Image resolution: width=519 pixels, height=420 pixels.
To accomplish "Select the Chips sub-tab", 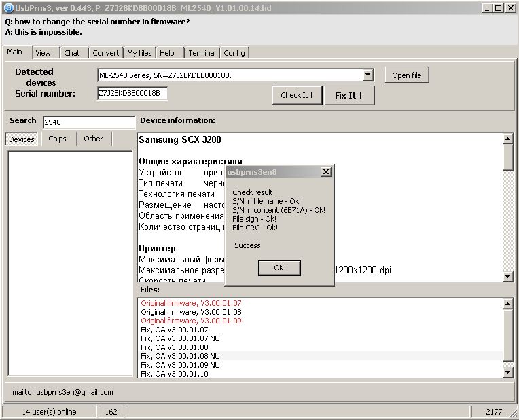I will [57, 139].
